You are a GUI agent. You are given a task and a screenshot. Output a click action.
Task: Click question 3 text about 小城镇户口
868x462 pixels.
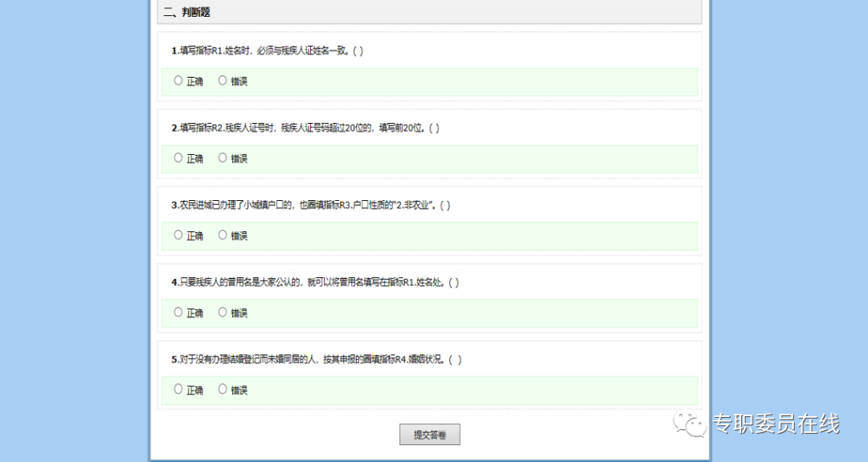point(311,205)
